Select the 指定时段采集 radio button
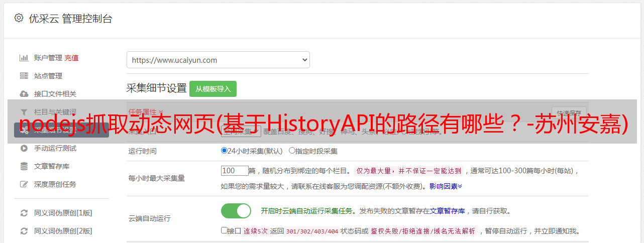The width and height of the screenshot is (644, 243). 292,151
